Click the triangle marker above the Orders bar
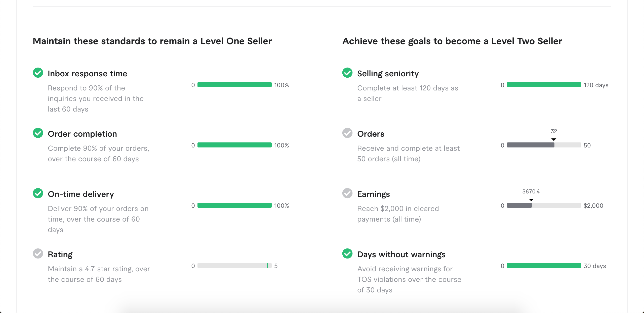Image resolution: width=644 pixels, height=313 pixels. (554, 140)
